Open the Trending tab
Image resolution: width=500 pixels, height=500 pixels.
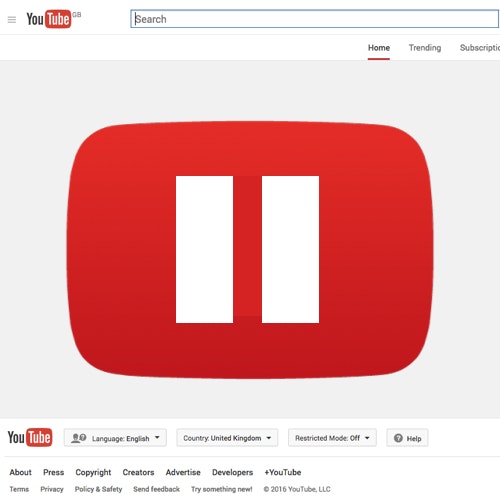click(x=425, y=48)
